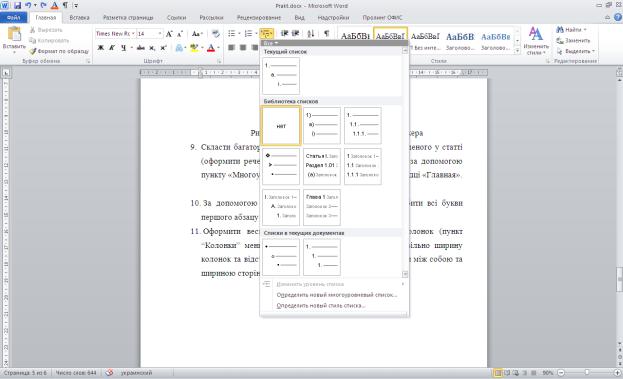The width and height of the screenshot is (623, 379).
Task: Open the Find (Найти) dropdown arrow
Action: [x=585, y=30]
